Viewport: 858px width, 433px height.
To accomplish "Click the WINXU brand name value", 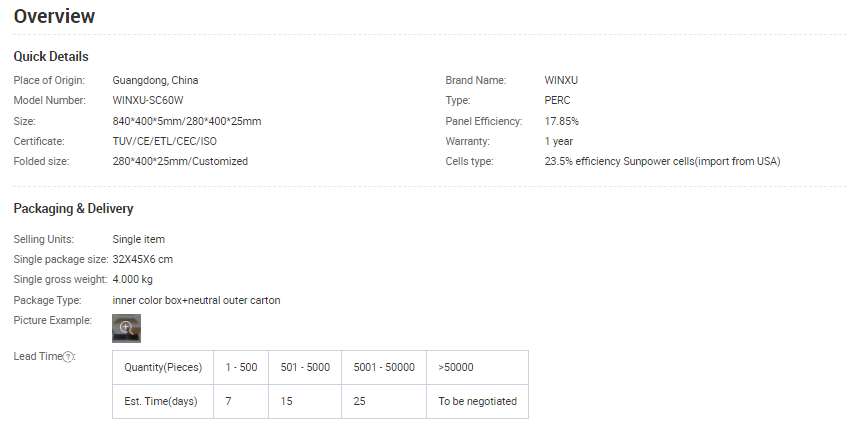I will pyautogui.click(x=561, y=80).
